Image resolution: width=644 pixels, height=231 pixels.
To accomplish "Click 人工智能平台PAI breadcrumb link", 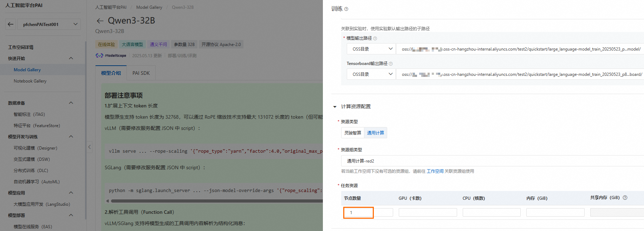I will click(x=111, y=7).
